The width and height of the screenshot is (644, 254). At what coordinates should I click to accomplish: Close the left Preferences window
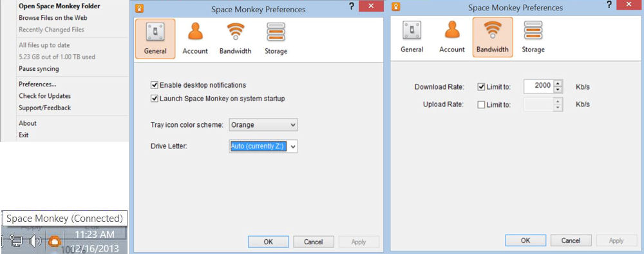371,6
